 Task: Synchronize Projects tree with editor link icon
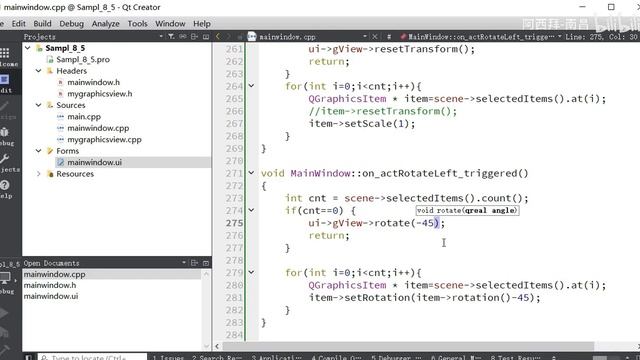[x=182, y=37]
